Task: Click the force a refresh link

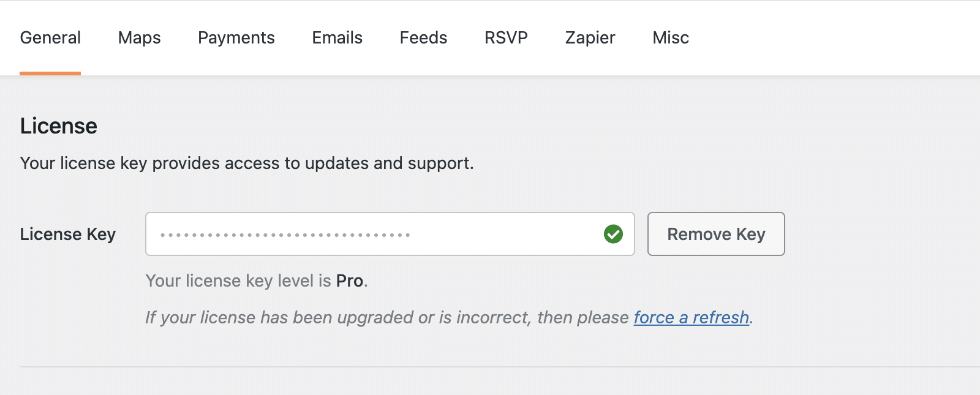Action: pos(691,317)
